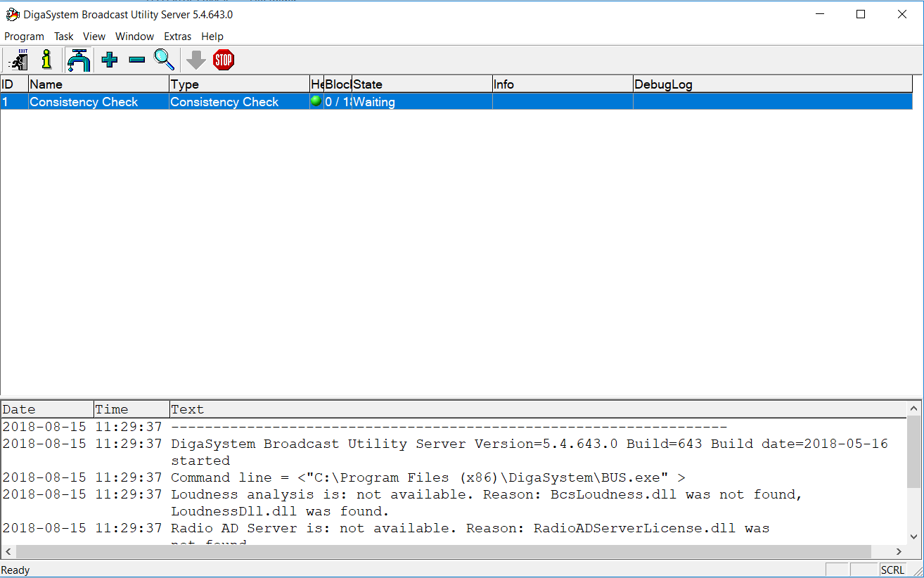The height and width of the screenshot is (578, 924).
Task: Click the magnifying glass toolbar icon
Action: click(165, 60)
